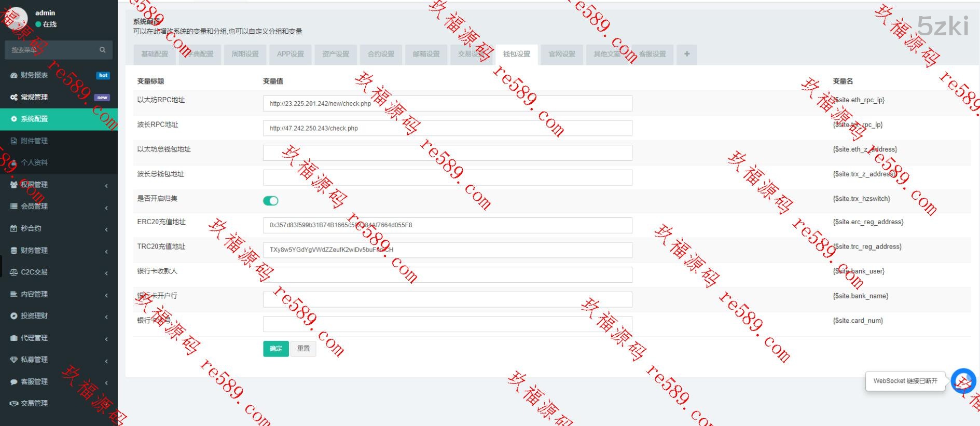980x426 pixels.
Task: Switch to the 邮箱设置 tab
Action: click(426, 54)
